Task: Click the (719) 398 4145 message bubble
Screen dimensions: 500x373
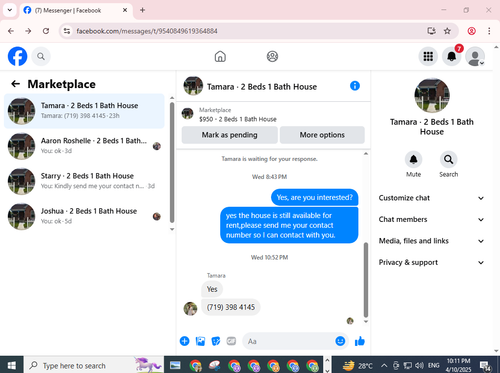Action: tap(231, 307)
